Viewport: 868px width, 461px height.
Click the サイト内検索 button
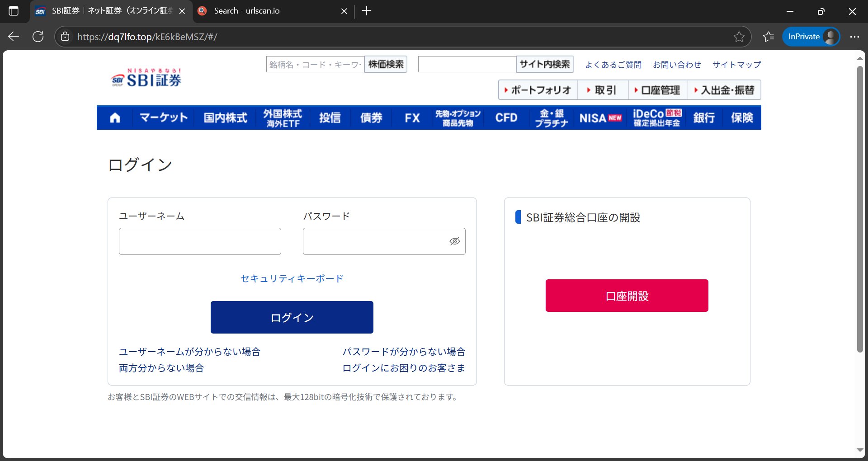point(545,64)
